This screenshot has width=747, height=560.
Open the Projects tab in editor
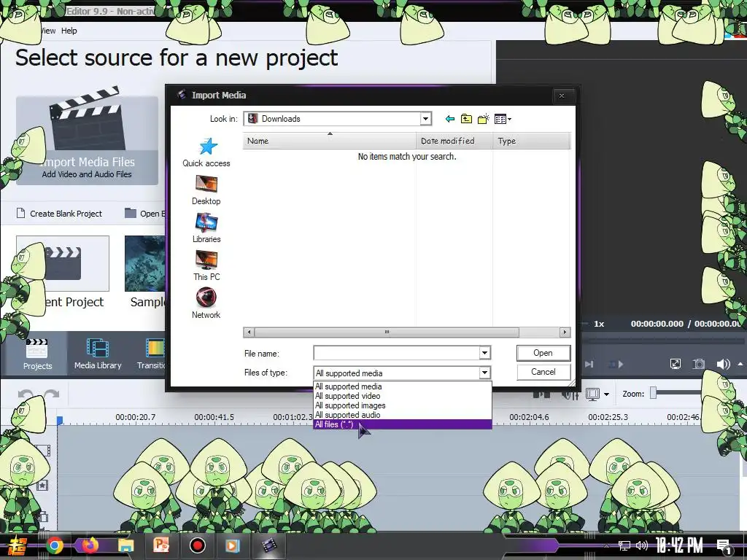click(x=37, y=355)
